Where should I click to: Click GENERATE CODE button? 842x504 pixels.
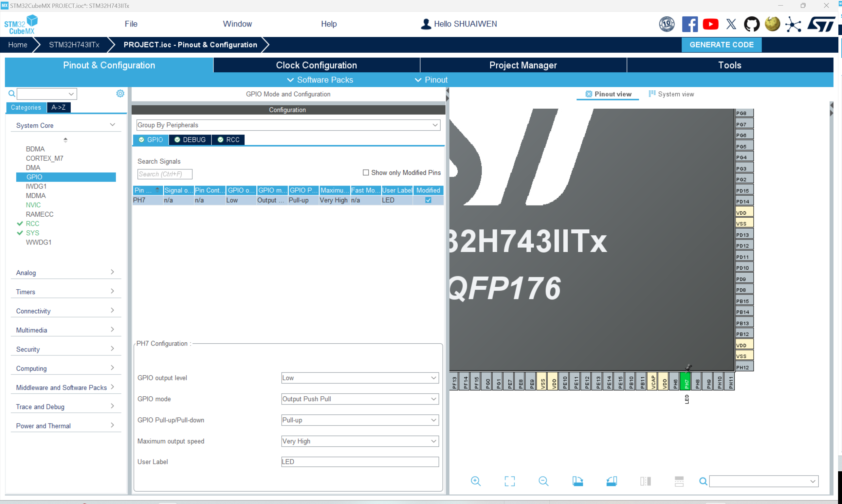click(721, 45)
